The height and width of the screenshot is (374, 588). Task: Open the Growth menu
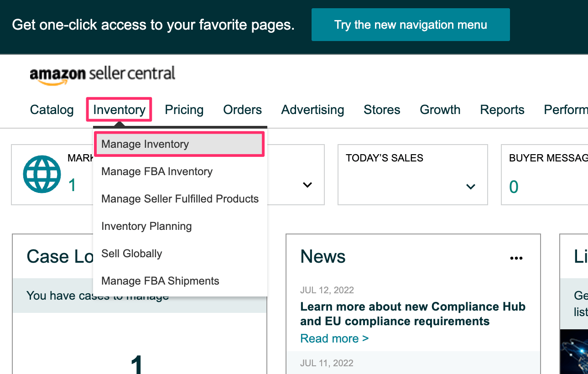(x=440, y=109)
